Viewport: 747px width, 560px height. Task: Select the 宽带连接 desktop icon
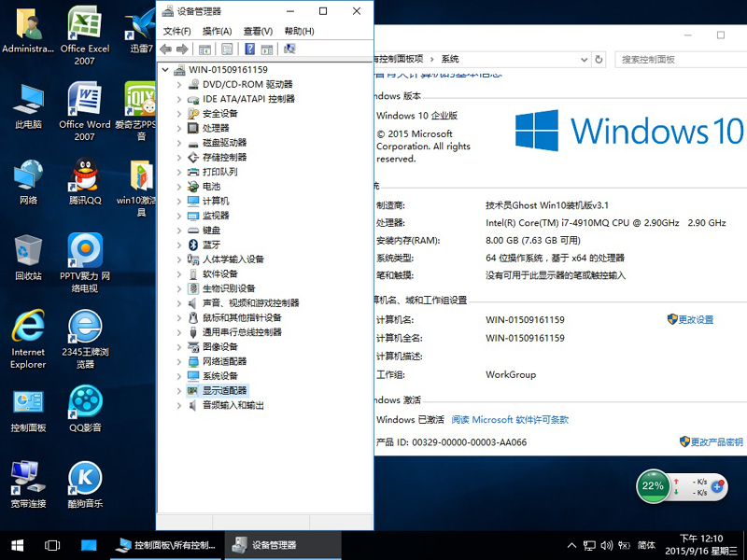[x=28, y=484]
